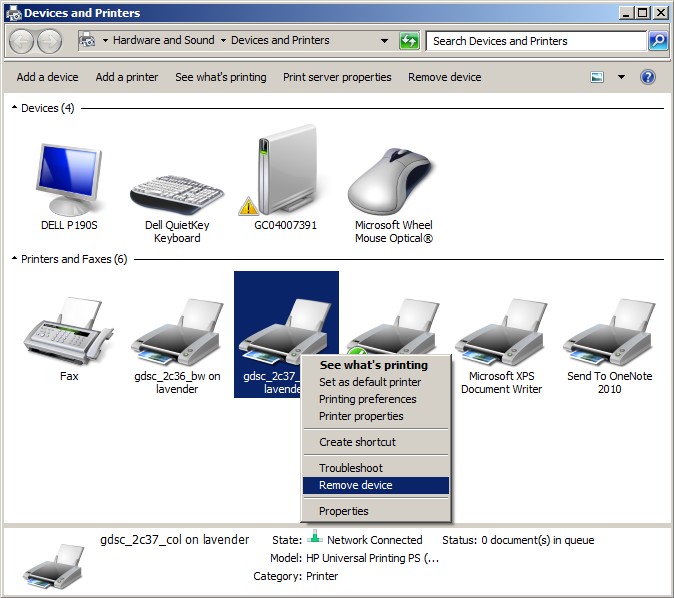Screen dimensions: 674x598
Task: Click the Hardware and Sound breadcrumb
Action: pyautogui.click(x=163, y=40)
